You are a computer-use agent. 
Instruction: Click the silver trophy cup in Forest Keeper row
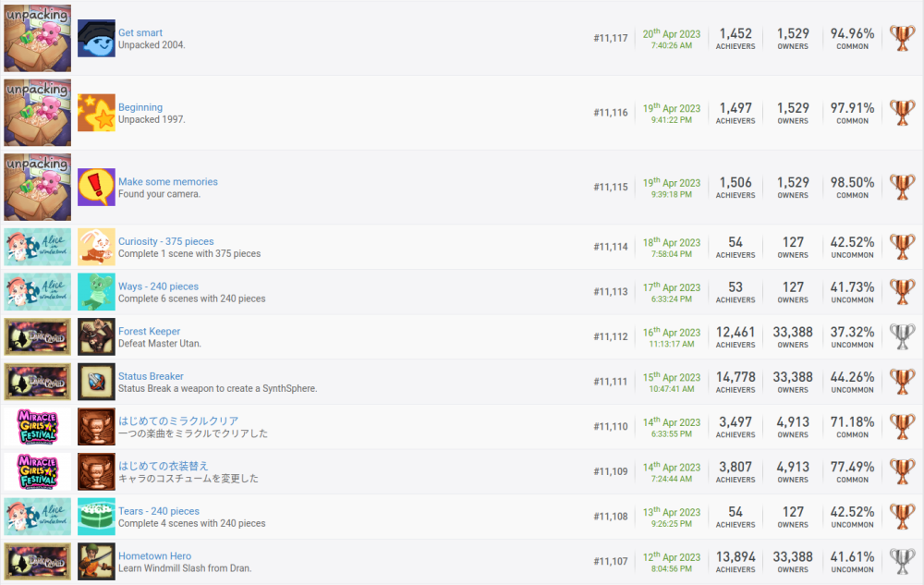pos(901,337)
